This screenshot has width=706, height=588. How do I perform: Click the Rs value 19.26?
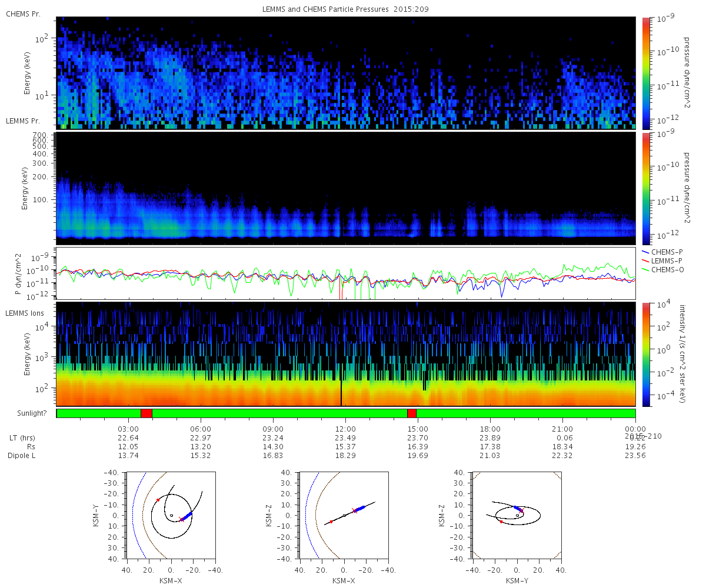(x=635, y=447)
